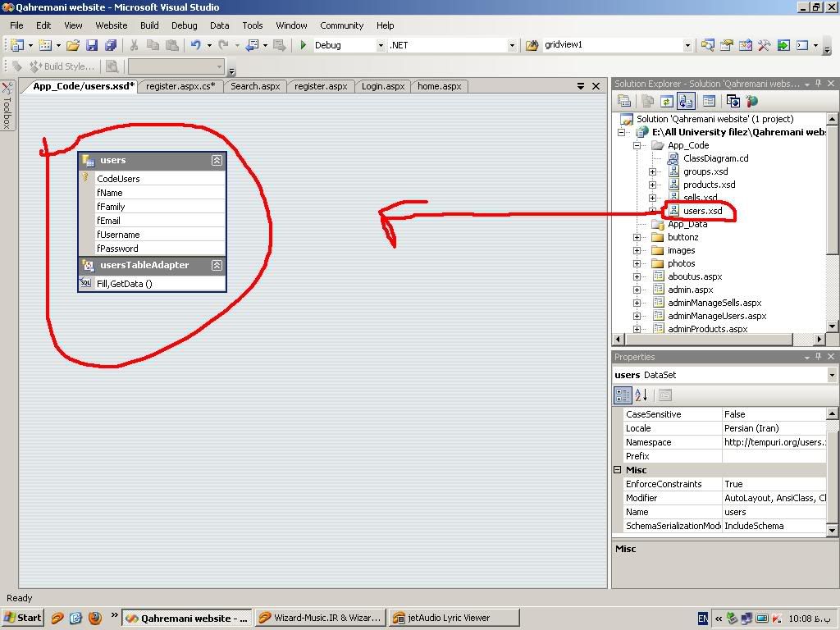Pin the Solution Explorer panel
Viewport: 840px width, 630px height.
coord(818,84)
